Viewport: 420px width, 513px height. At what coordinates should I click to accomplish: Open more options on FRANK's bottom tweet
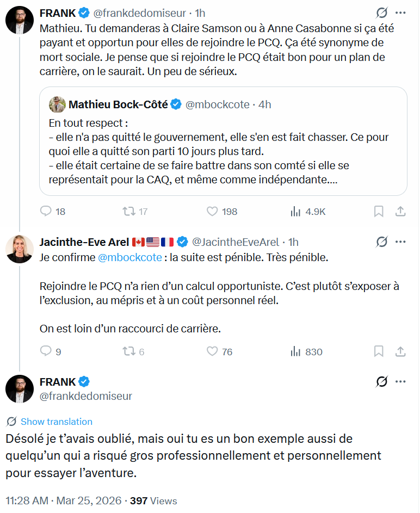click(400, 382)
